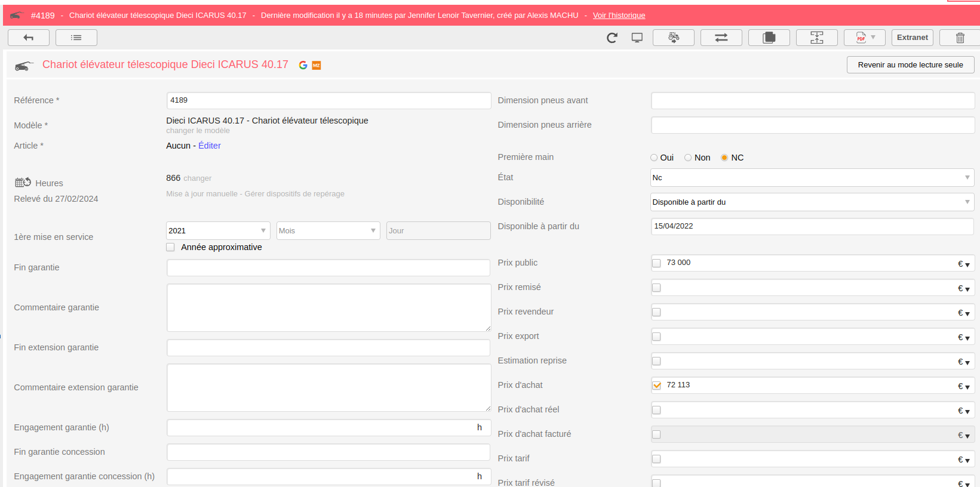
Task: Open the currency dropdown for Prix d'achat
Action: click(964, 386)
